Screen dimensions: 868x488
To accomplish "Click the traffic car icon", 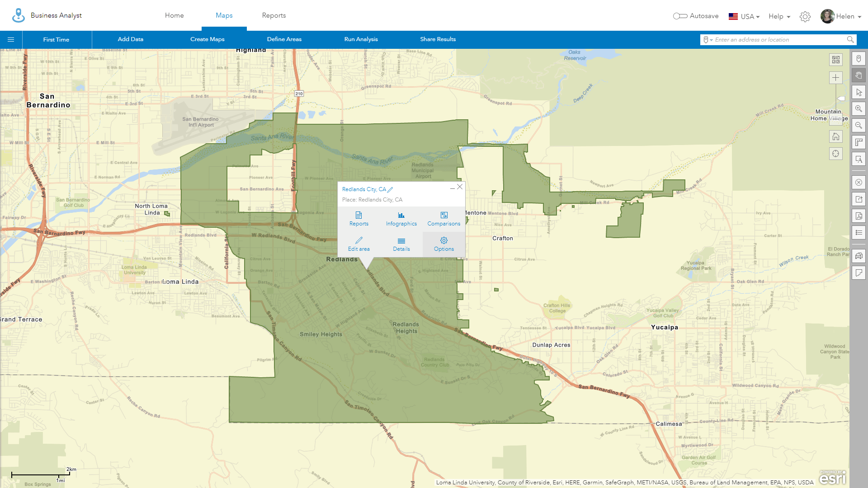I will [x=859, y=256].
